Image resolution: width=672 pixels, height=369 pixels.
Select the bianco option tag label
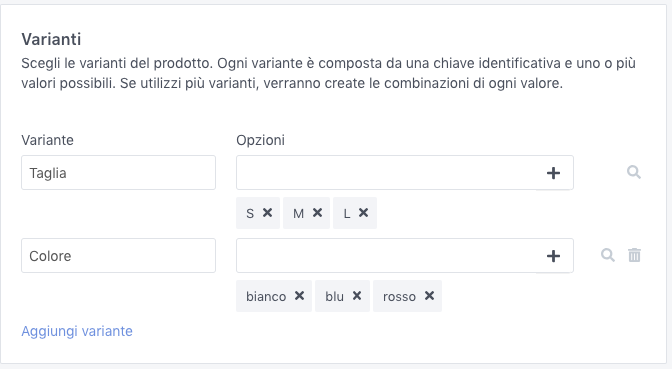pos(266,297)
